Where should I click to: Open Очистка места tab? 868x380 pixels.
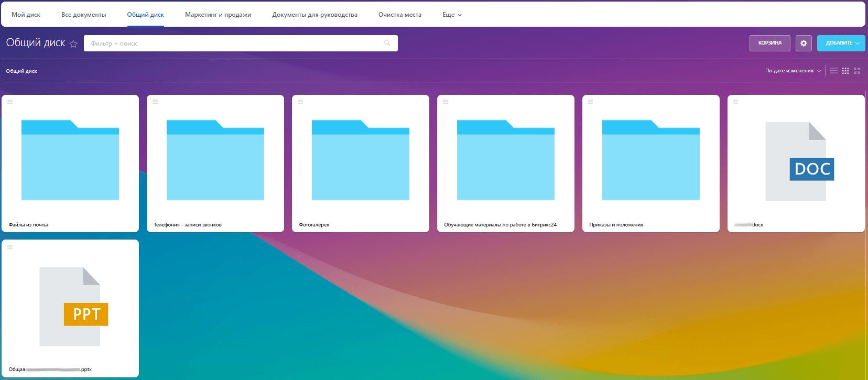point(400,15)
